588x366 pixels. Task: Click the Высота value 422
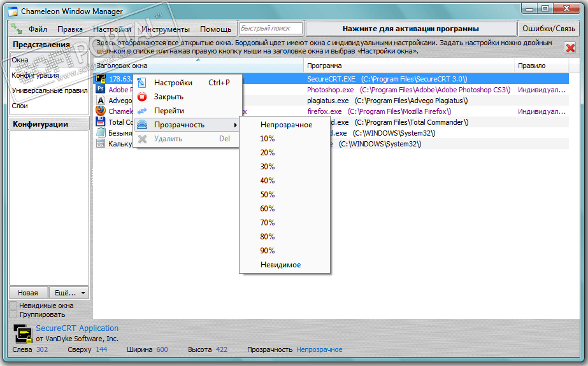tap(222, 349)
